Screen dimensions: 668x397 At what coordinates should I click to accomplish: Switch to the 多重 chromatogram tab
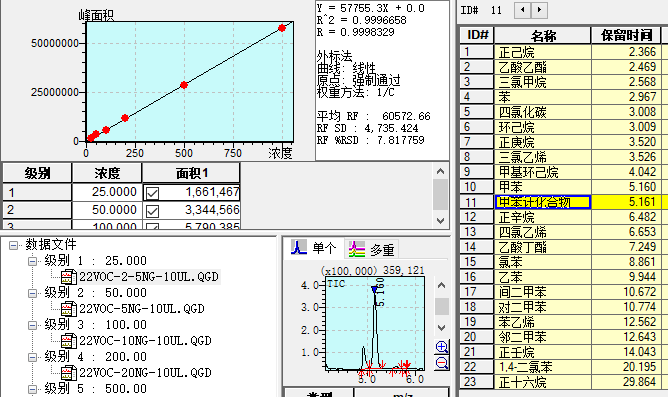(371, 249)
